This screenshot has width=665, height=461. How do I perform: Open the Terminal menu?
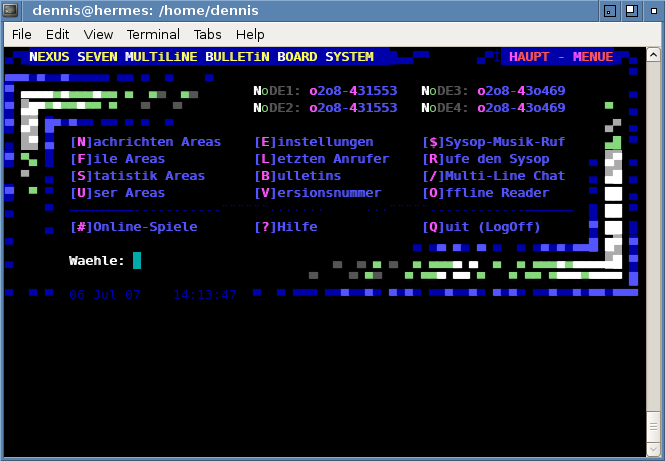(153, 34)
